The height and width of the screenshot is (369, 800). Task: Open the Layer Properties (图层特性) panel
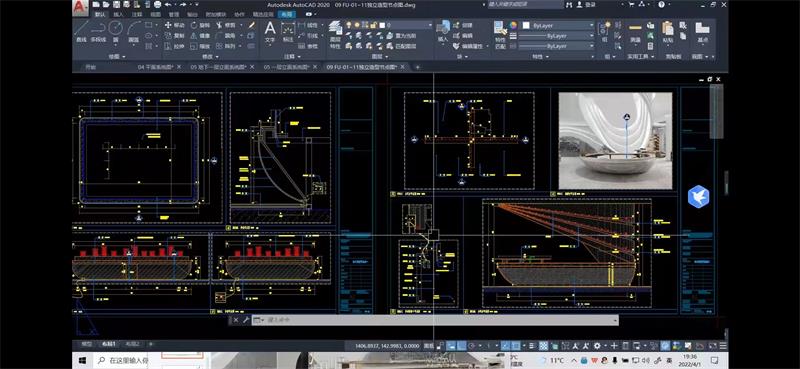click(335, 35)
